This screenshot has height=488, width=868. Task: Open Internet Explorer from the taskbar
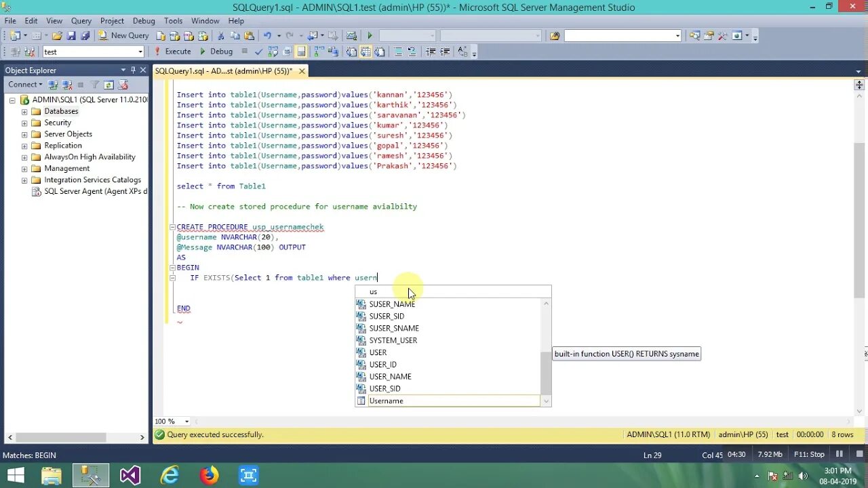tap(169, 475)
